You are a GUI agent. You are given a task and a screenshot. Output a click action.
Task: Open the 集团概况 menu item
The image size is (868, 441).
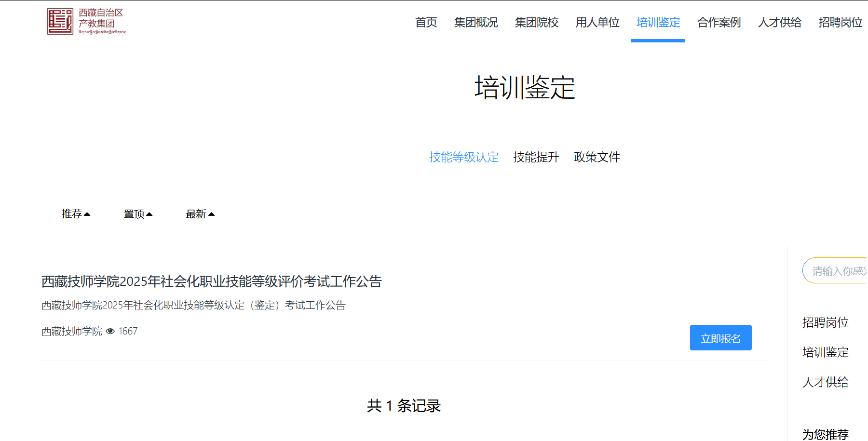(x=476, y=22)
